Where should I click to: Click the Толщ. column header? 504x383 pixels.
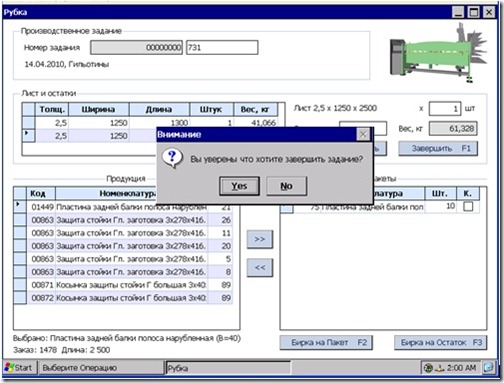[x=52, y=109]
